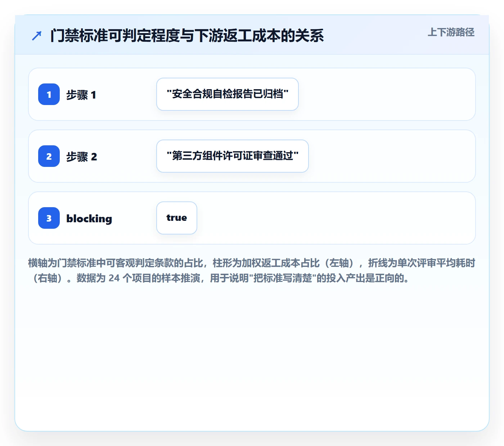Click the "步骤 2" label
Image resolution: width=504 pixels, height=446 pixels.
click(82, 156)
